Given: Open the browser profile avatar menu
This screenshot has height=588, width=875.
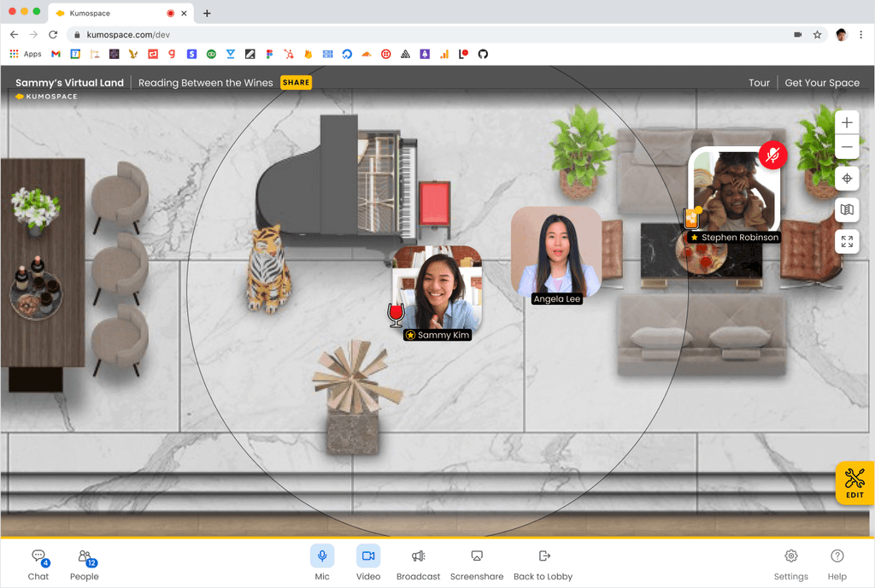Looking at the screenshot, I should [838, 35].
